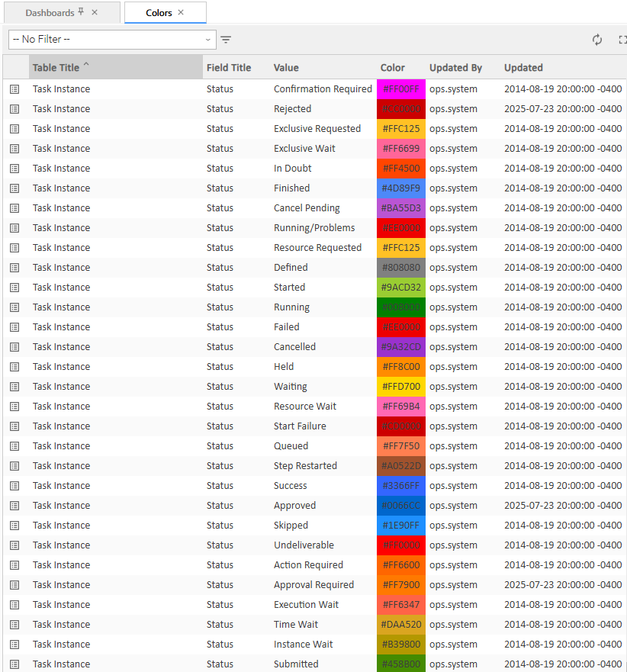Switch to the Dashboards tab
Viewport: 627px width, 672px height.
(x=50, y=13)
